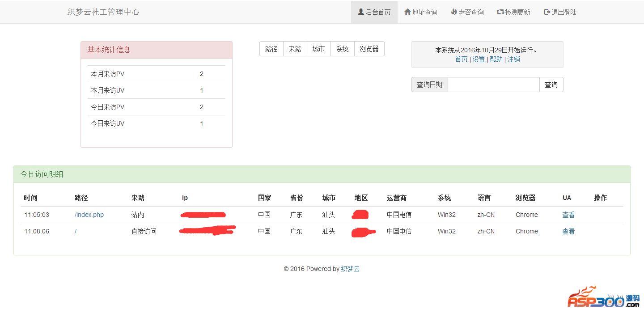Click the 站内 source cell
The height and width of the screenshot is (309, 644).
tap(138, 215)
